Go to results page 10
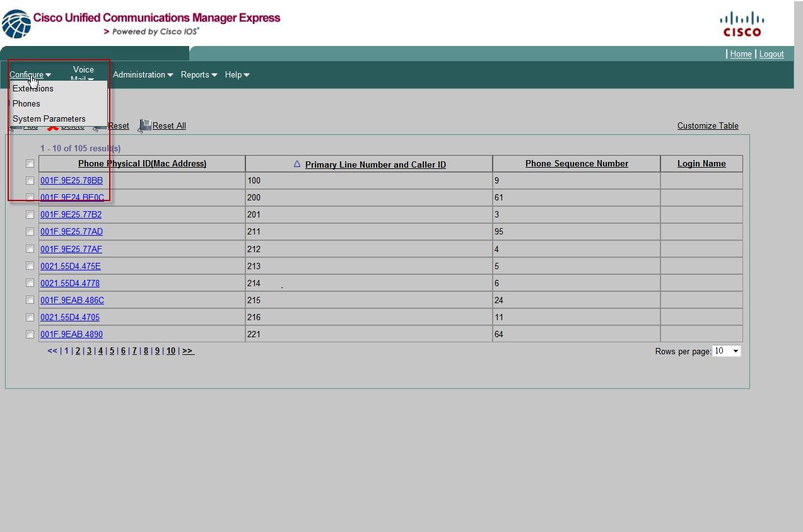803x532 pixels. (170, 351)
